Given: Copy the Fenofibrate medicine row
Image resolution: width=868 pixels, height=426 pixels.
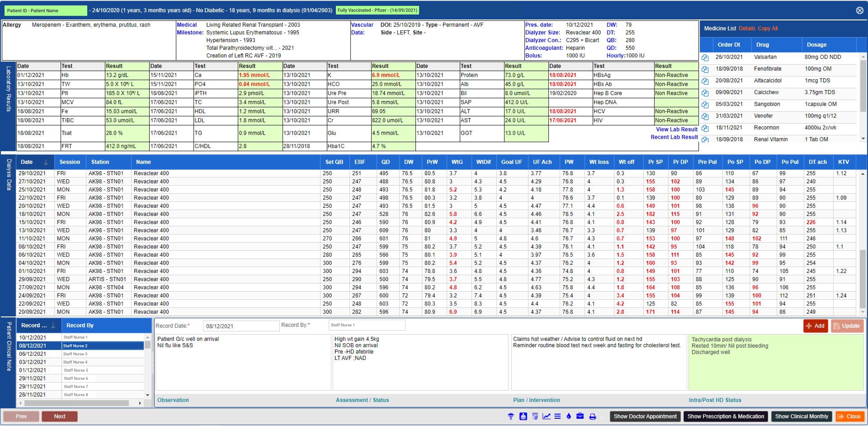Looking at the screenshot, I should point(705,69).
